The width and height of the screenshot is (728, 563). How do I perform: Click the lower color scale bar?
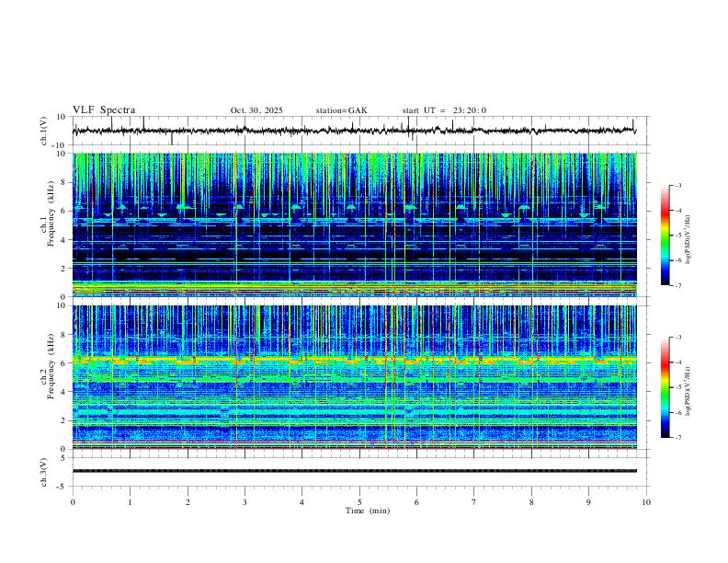(x=665, y=387)
